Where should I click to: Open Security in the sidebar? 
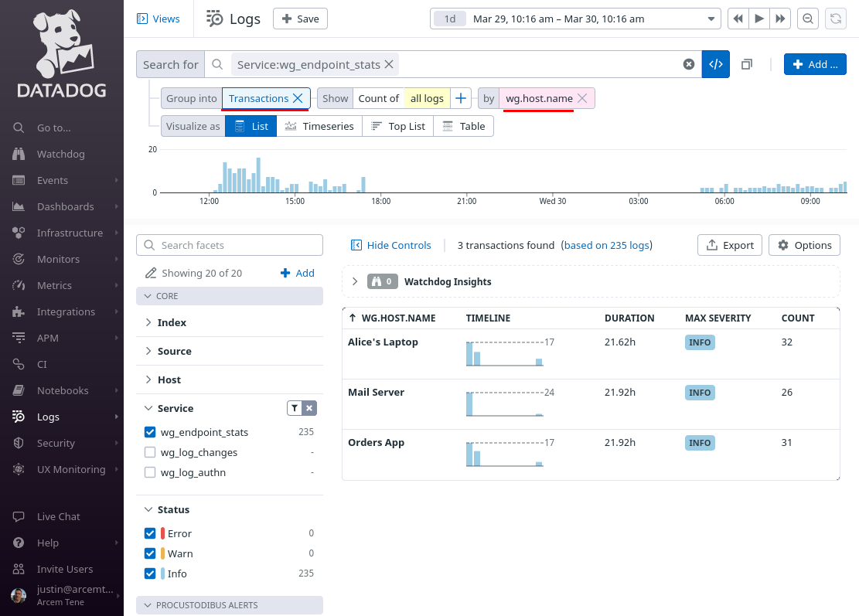(56, 443)
